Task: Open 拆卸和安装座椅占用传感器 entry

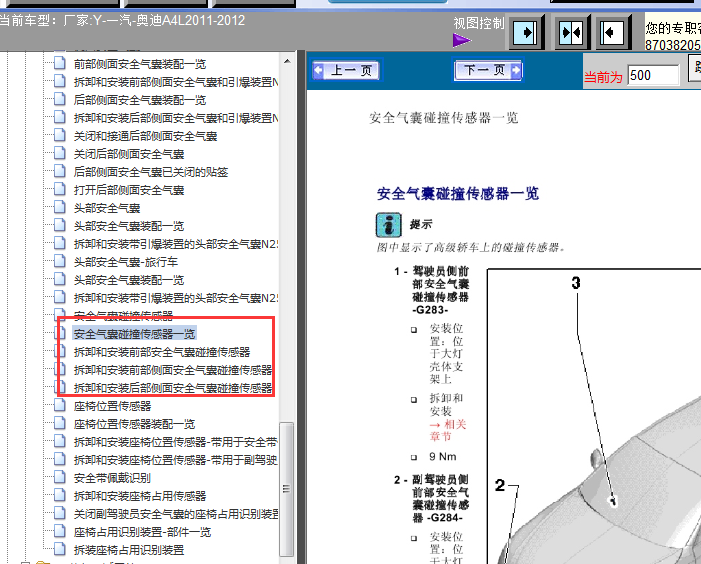Action: point(139,496)
